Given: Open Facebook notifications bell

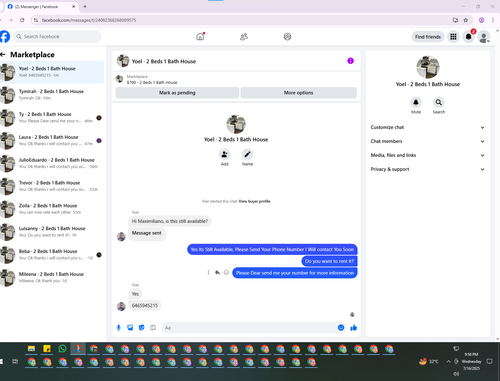Looking at the screenshot, I should click(469, 37).
